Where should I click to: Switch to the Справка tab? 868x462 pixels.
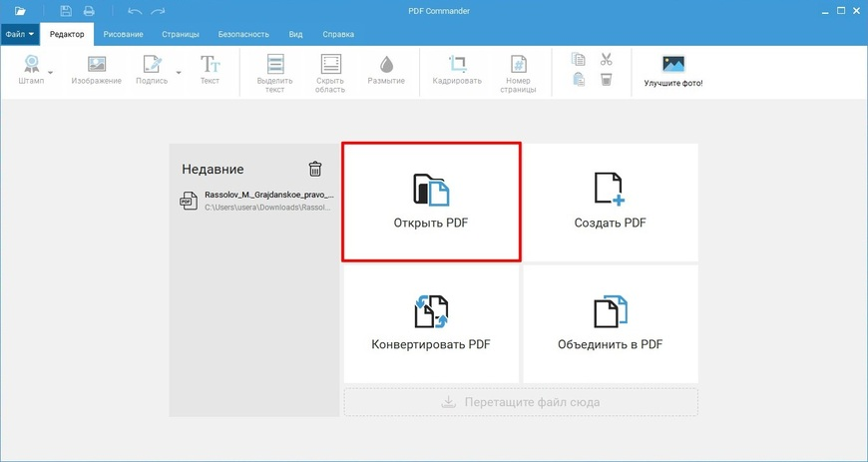click(x=338, y=34)
